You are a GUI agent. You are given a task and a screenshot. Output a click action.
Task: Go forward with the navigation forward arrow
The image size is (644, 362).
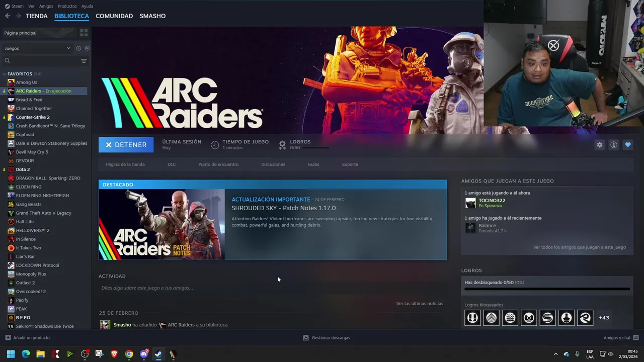(18, 16)
